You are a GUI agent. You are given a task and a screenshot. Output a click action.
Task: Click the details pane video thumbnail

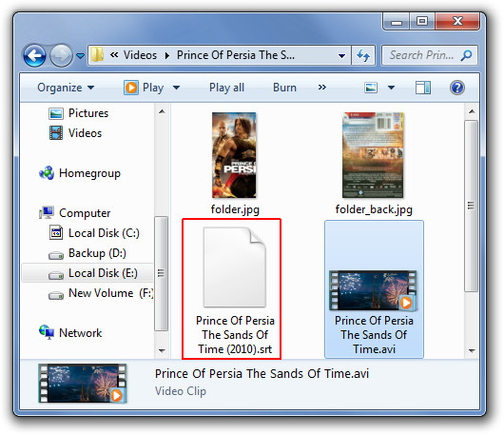click(x=83, y=384)
